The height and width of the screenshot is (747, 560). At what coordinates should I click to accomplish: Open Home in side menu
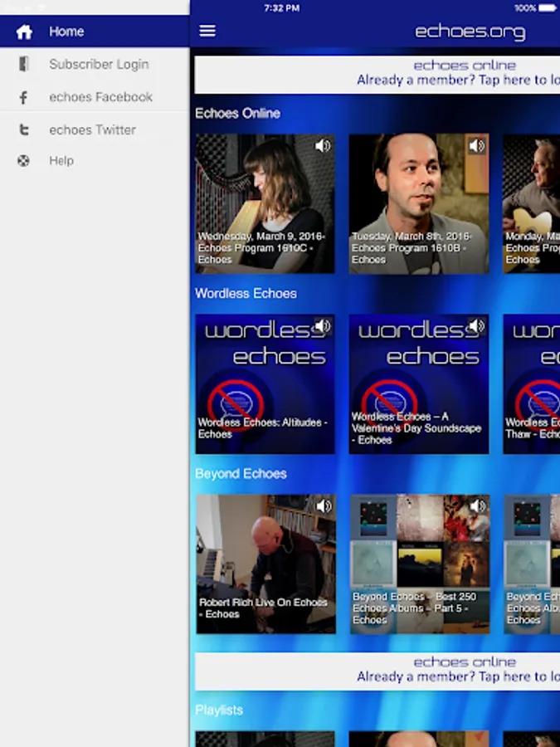[x=95, y=32]
